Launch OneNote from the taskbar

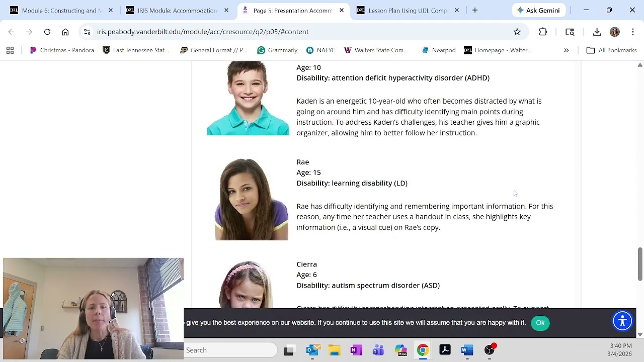(x=356, y=350)
